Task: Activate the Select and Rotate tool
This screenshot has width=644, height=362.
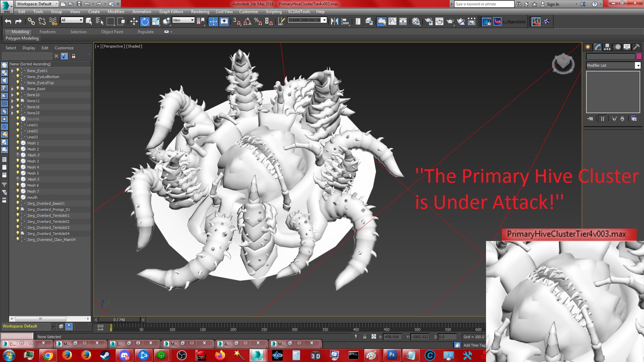Action: point(145,21)
